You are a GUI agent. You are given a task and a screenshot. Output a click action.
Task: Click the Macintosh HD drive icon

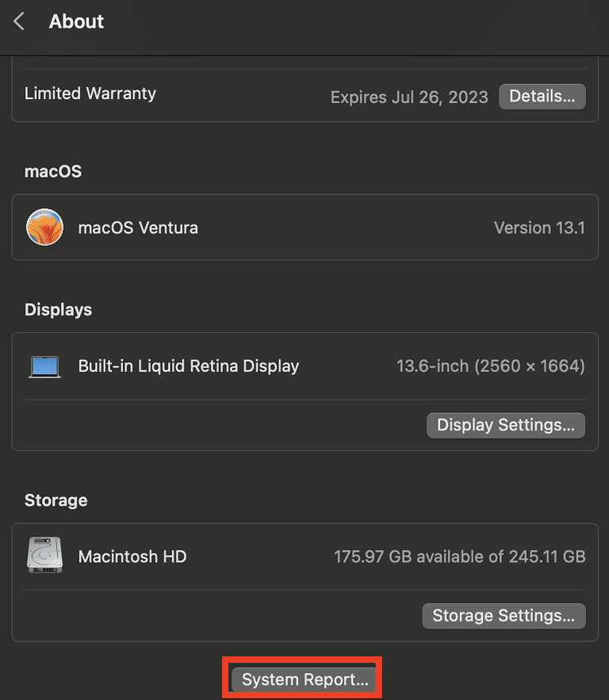[x=44, y=556]
